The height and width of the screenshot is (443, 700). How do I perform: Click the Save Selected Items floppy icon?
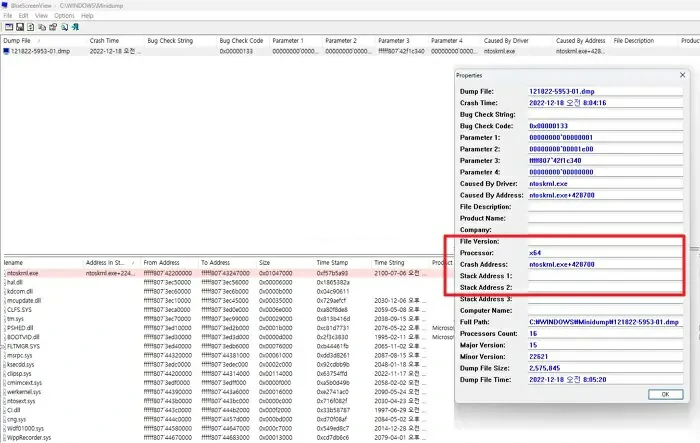pyautogui.click(x=20, y=28)
